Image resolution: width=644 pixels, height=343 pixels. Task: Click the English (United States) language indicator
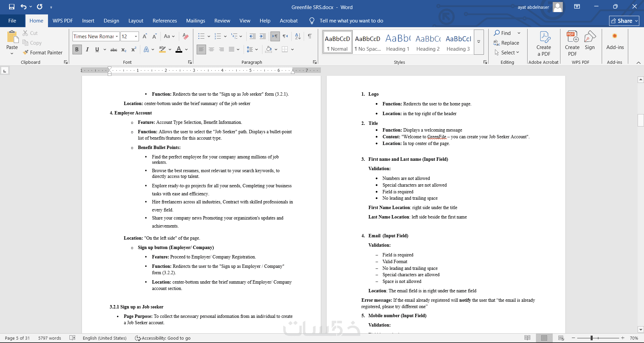105,338
